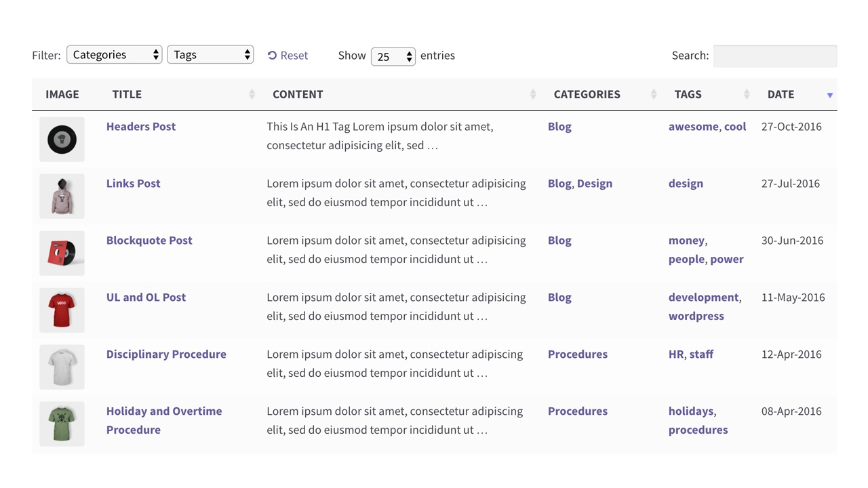This screenshot has width=868, height=488.
Task: Filter by the people tag
Action: pos(686,260)
